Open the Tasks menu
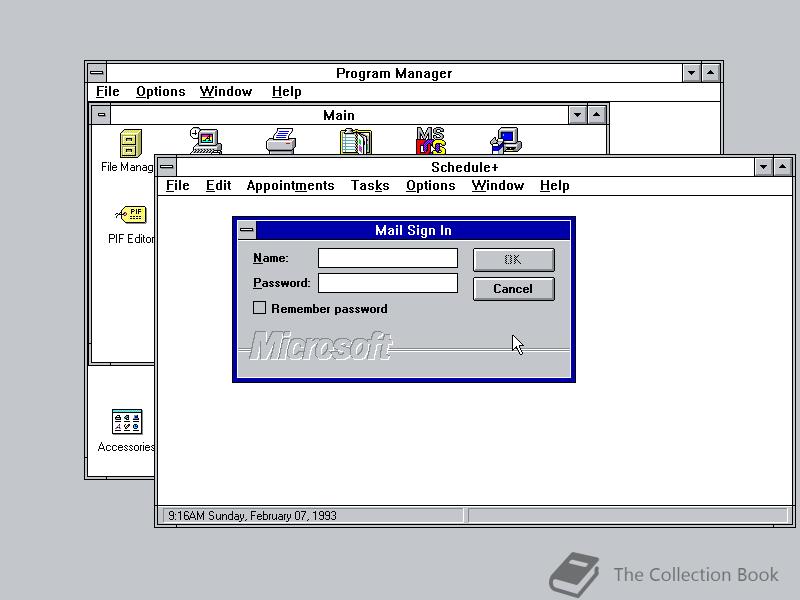The width and height of the screenshot is (800, 600). point(370,186)
